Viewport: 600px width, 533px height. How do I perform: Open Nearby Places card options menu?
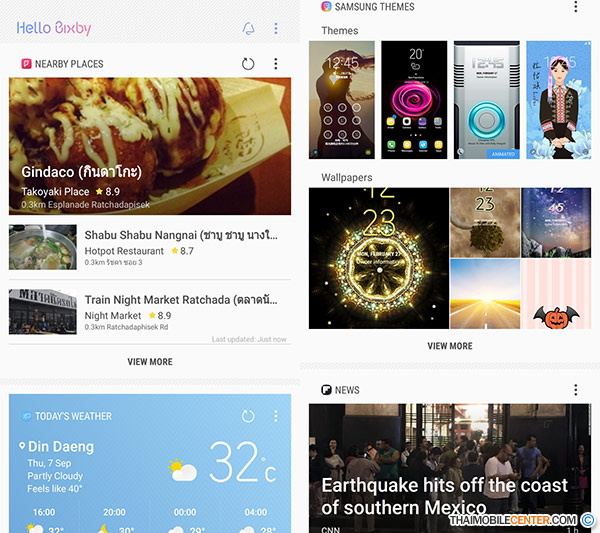point(276,64)
